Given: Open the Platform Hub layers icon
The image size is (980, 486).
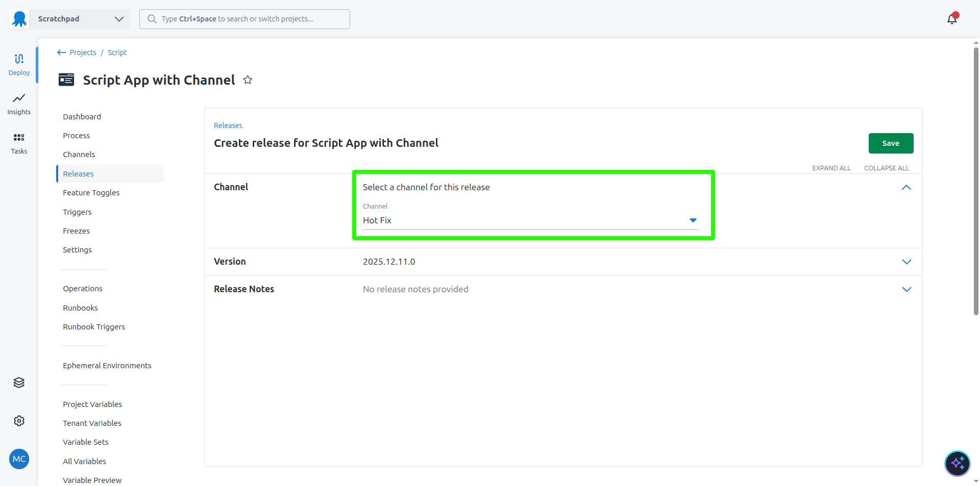Looking at the screenshot, I should pyautogui.click(x=19, y=382).
